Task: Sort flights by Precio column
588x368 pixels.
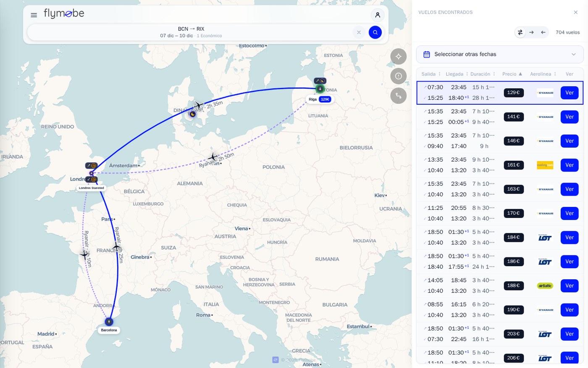Action: coord(512,74)
